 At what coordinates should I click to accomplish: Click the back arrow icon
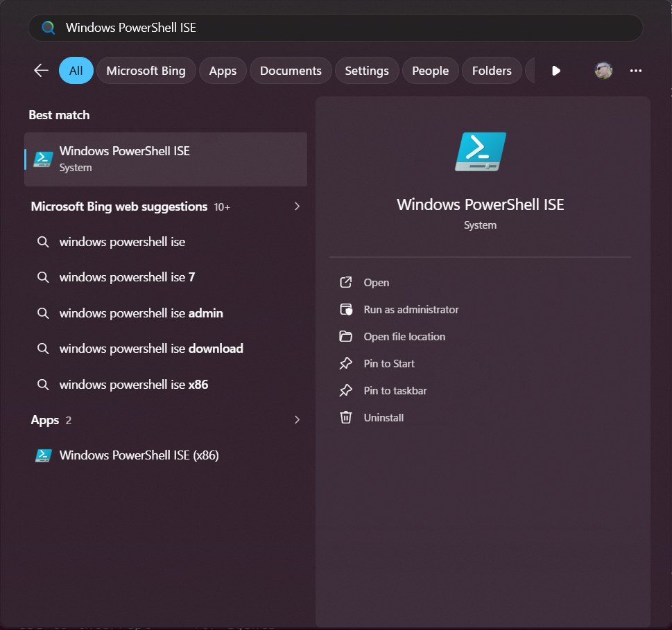[x=41, y=70]
